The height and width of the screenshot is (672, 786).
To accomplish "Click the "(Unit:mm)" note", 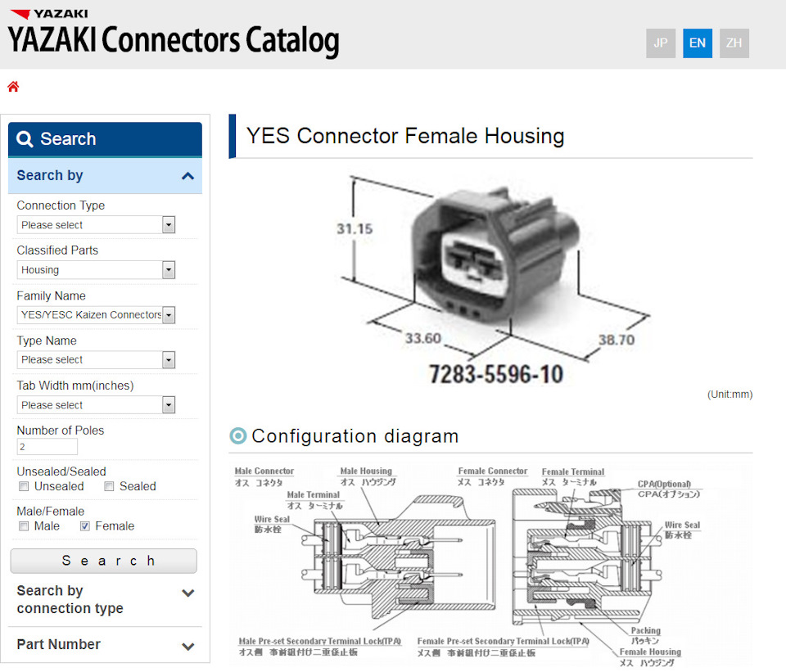I will coord(730,395).
